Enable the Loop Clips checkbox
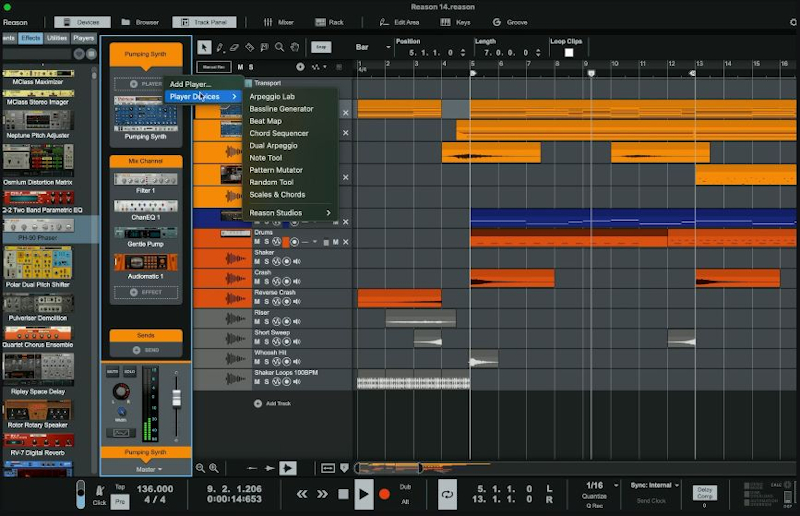The width and height of the screenshot is (800, 516). [x=569, y=53]
